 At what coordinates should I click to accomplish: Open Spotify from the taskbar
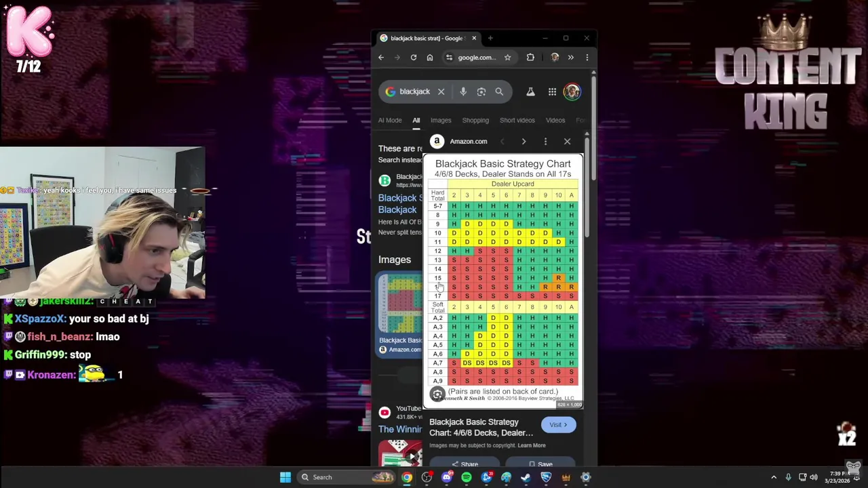point(467,477)
